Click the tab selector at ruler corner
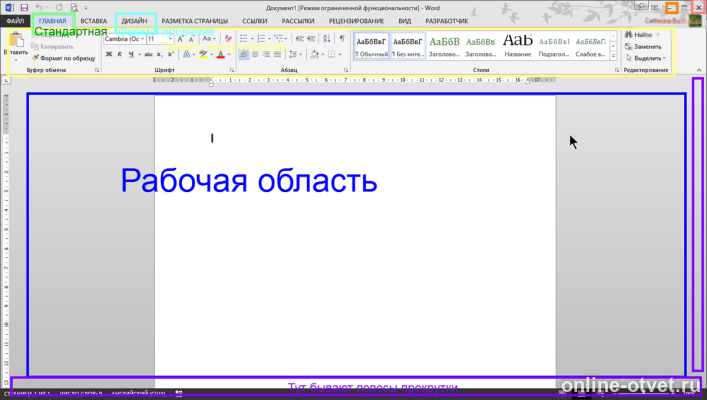This screenshot has width=707, height=400. click(6, 80)
